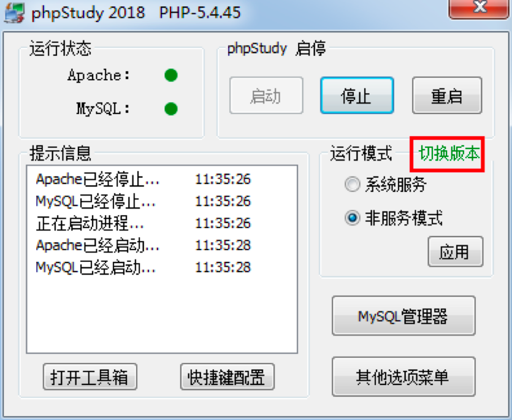The height and width of the screenshot is (420, 512).
Task: Open 其他选项菜单 options menu
Action: pyautogui.click(x=403, y=377)
